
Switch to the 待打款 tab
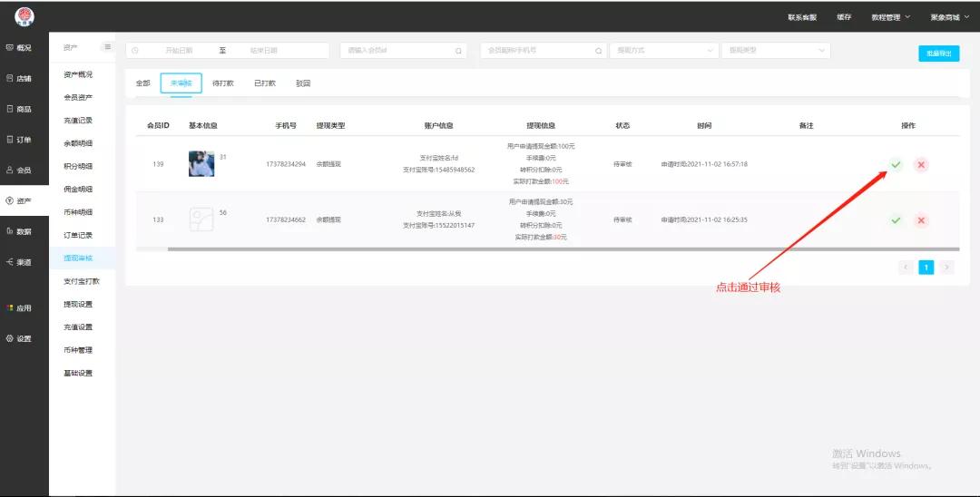223,83
